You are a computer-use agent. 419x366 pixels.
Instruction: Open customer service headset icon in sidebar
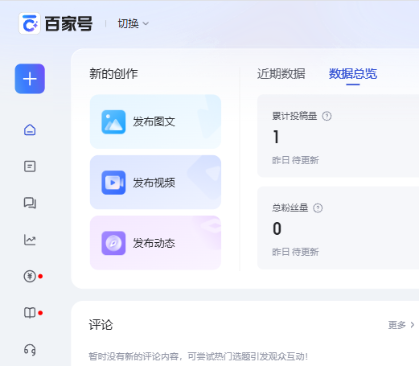tap(30, 350)
